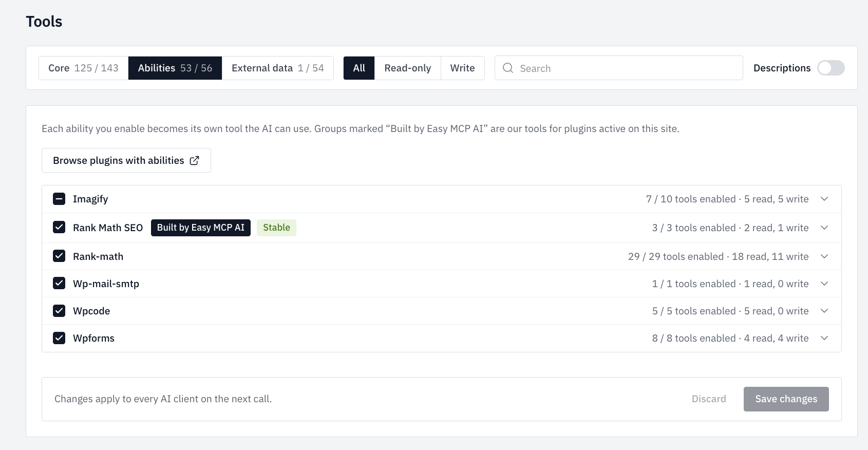This screenshot has width=868, height=450.
Task: Toggle the Descriptions switch
Action: coord(831,68)
